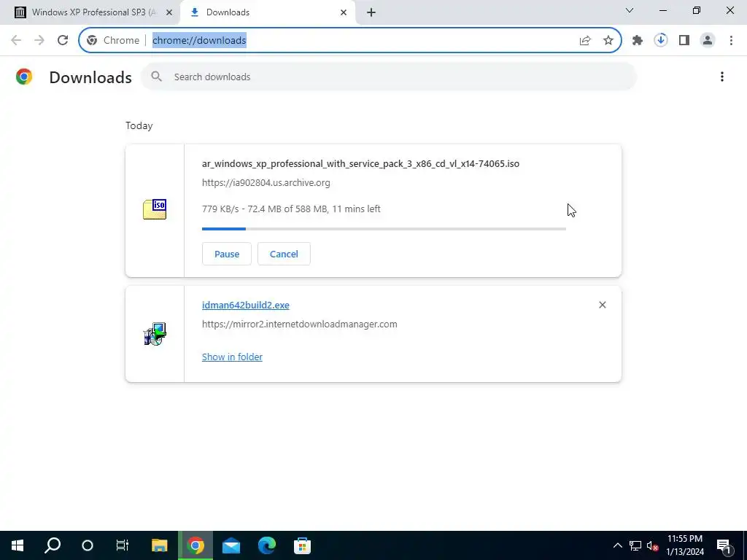Pause the ISO download

click(x=227, y=254)
